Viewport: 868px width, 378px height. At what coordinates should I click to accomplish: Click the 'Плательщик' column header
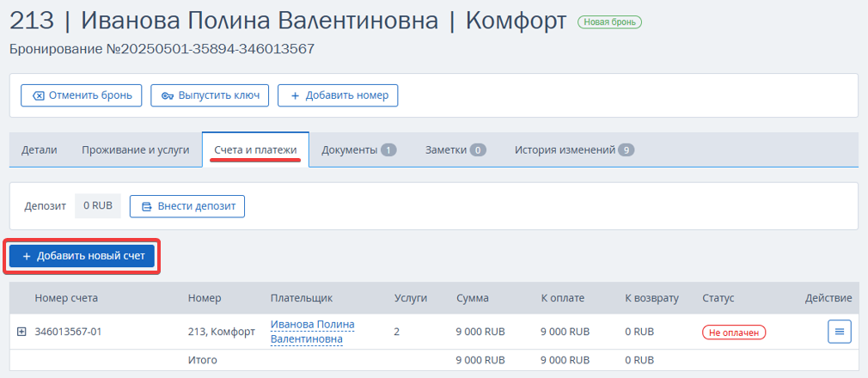tap(301, 298)
